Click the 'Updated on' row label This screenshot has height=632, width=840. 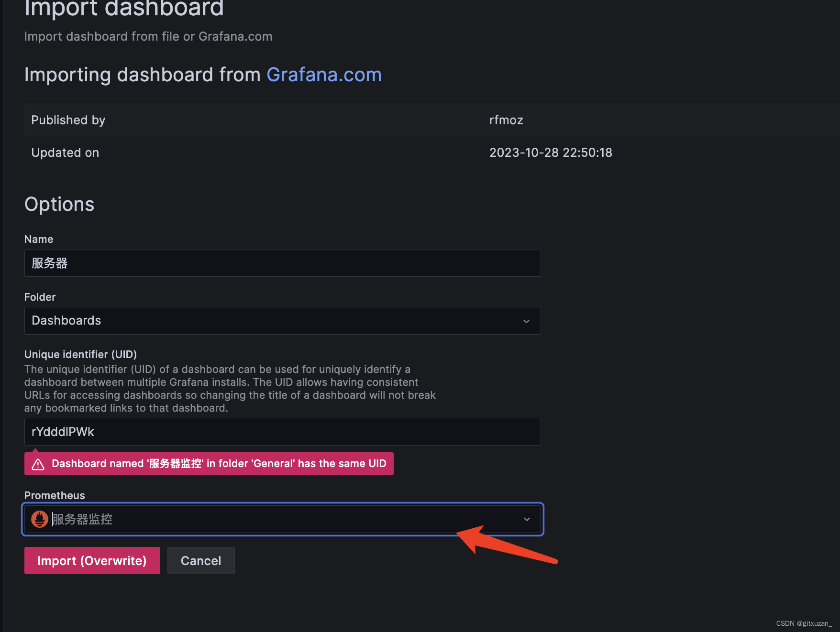pos(65,153)
